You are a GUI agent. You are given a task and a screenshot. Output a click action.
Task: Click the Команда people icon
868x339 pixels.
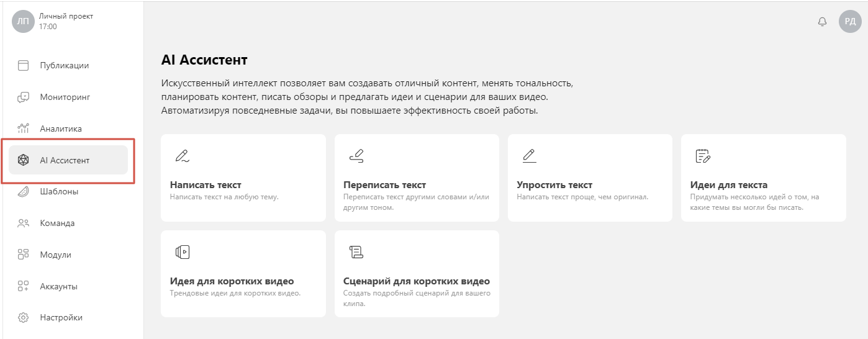coord(23,223)
